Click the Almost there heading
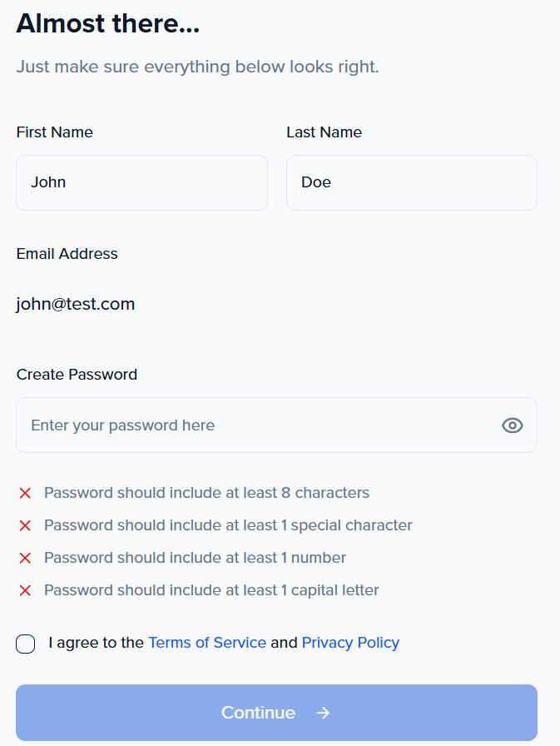Viewport: 560px width, 746px height. coord(108,23)
